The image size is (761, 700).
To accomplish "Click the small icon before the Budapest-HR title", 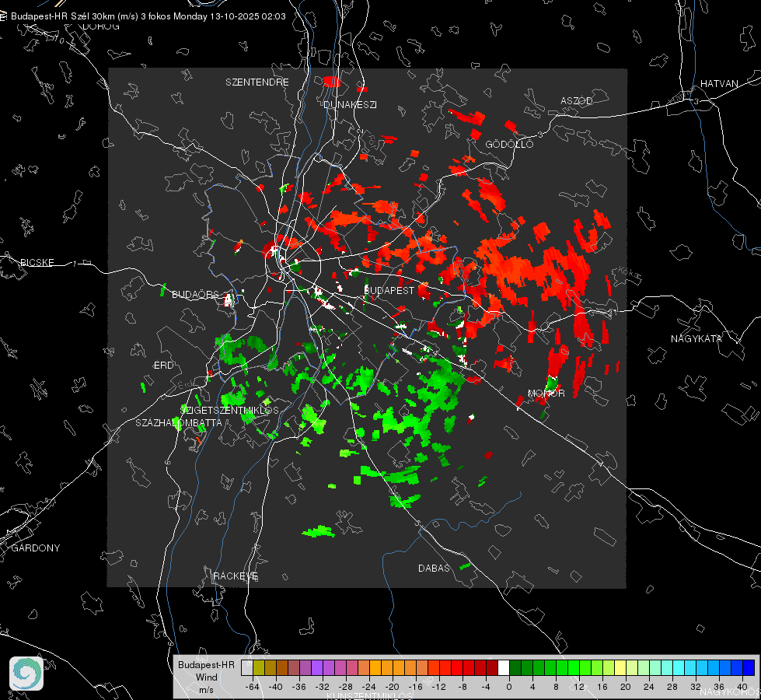I will click(3, 16).
